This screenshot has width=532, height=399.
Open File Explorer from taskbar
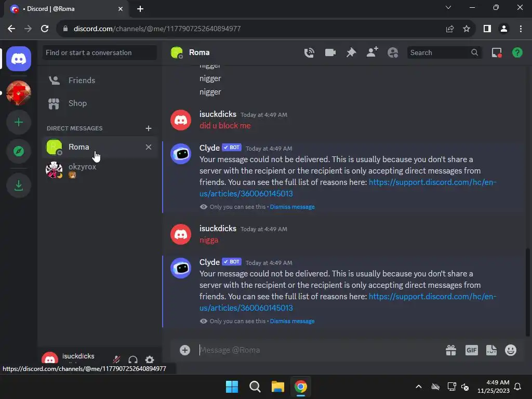(x=278, y=387)
